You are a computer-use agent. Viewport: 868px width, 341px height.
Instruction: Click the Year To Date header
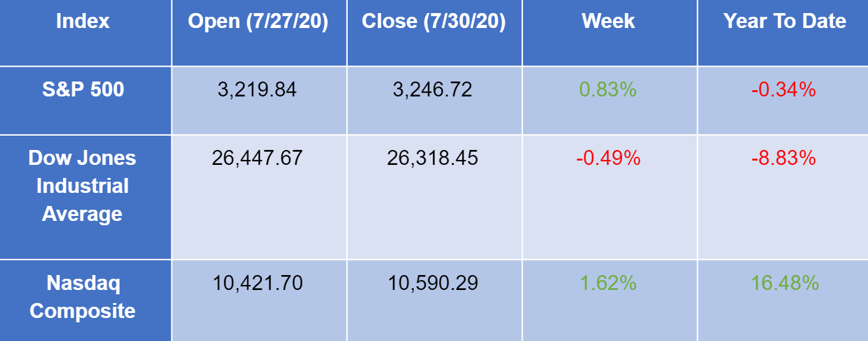click(785, 22)
